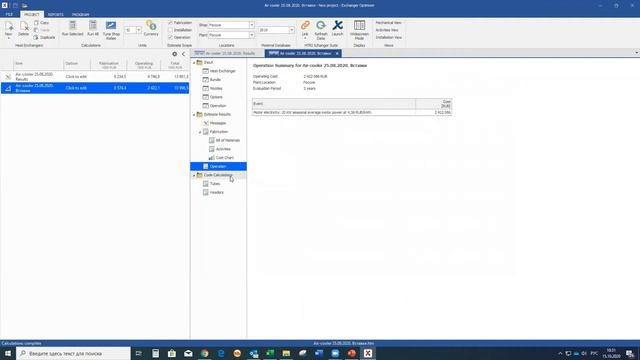Click 'Click to edit' in first row
Image resolution: width=640 pixels, height=360 pixels.
tap(76, 77)
